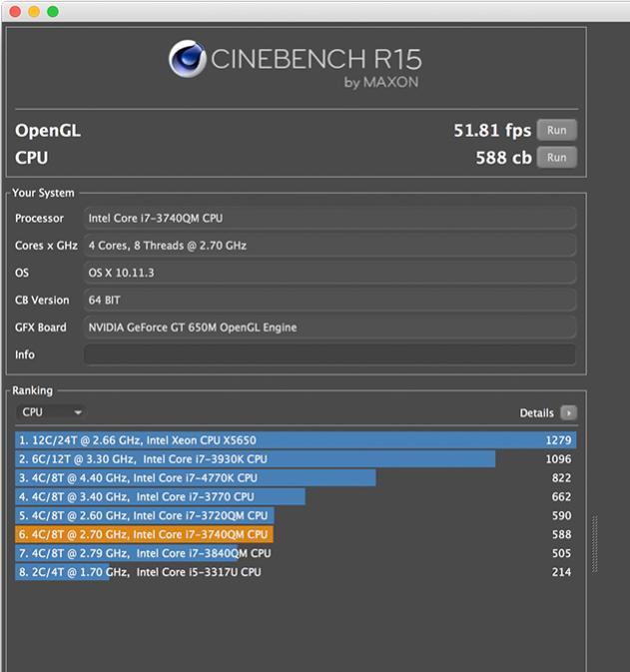Image resolution: width=630 pixels, height=672 pixels.
Task: Click the Info text field
Action: pos(329,354)
